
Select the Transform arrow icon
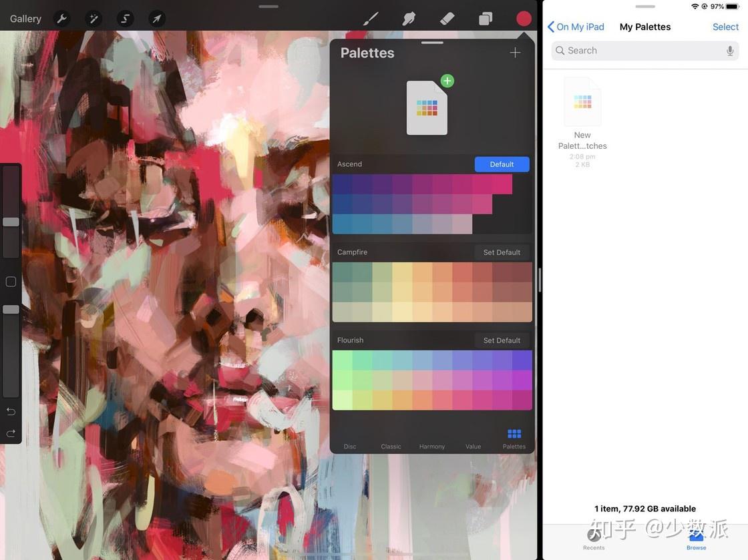pos(156,18)
